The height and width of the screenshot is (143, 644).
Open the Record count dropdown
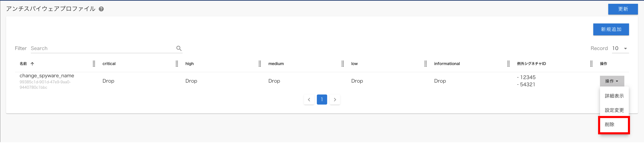coord(620,48)
